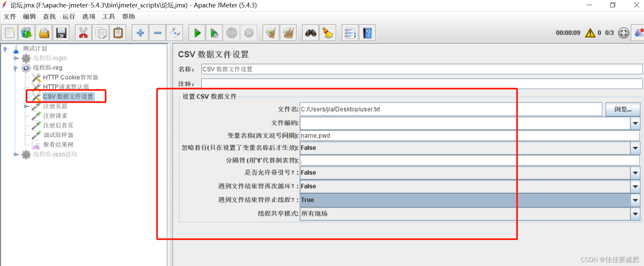Expand the 线程组-json提取 node toggle
The image size is (644, 266).
(16, 154)
